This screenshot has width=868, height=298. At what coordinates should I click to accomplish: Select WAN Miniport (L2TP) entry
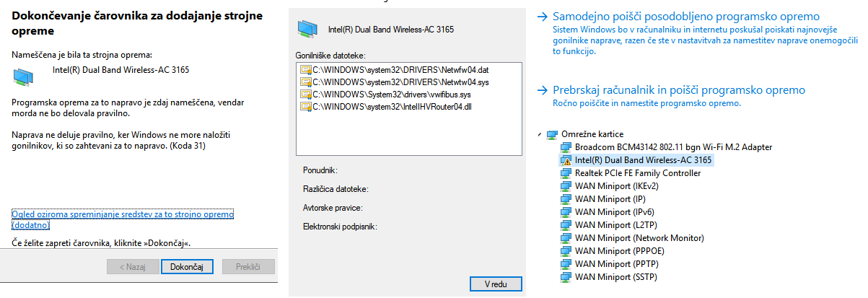pyautogui.click(x=615, y=225)
